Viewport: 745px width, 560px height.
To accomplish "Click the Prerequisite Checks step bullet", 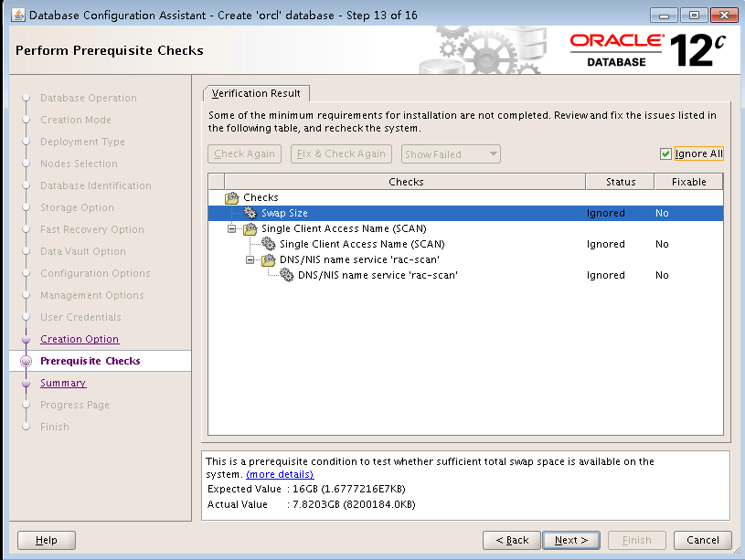I will click(x=27, y=361).
